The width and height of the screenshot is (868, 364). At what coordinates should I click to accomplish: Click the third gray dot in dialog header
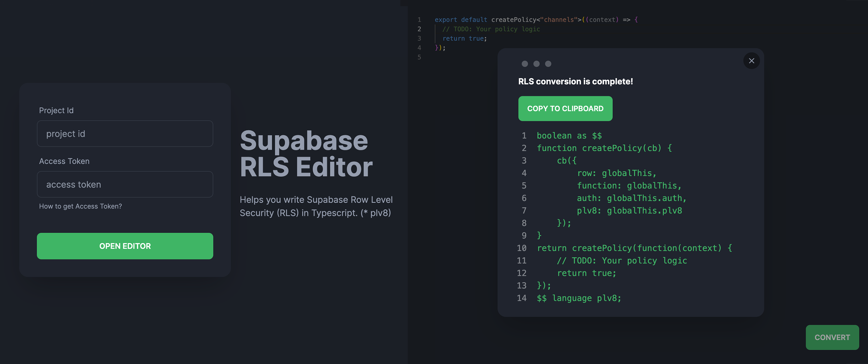tap(548, 64)
